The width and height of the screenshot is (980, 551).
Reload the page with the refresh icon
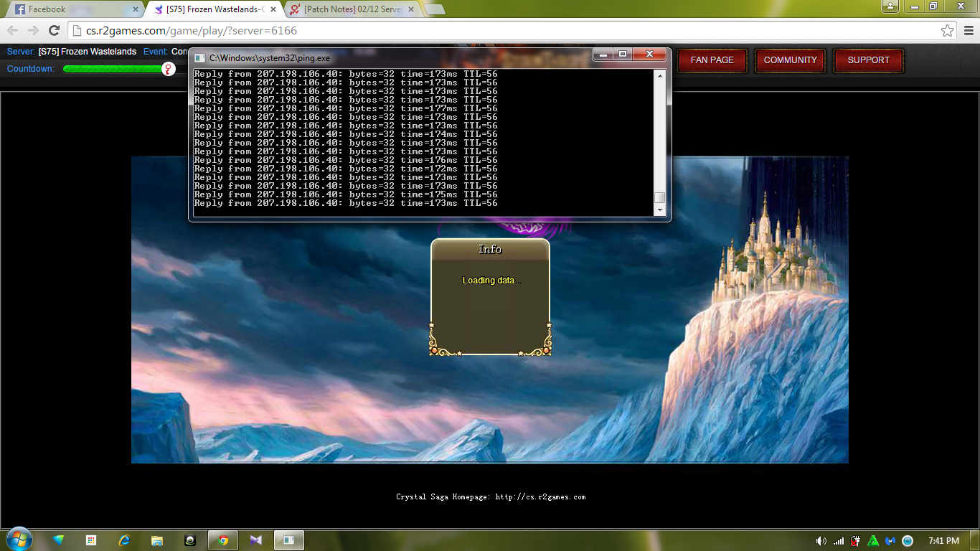point(54,31)
